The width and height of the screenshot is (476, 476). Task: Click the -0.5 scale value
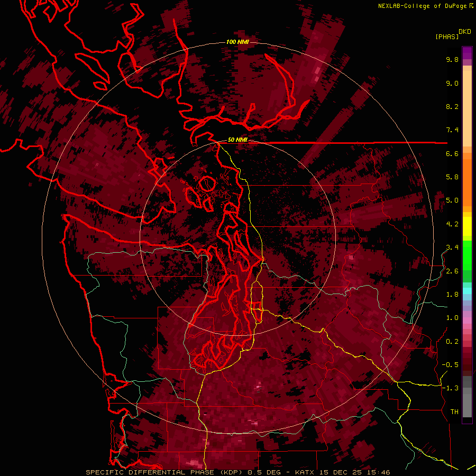point(450,365)
